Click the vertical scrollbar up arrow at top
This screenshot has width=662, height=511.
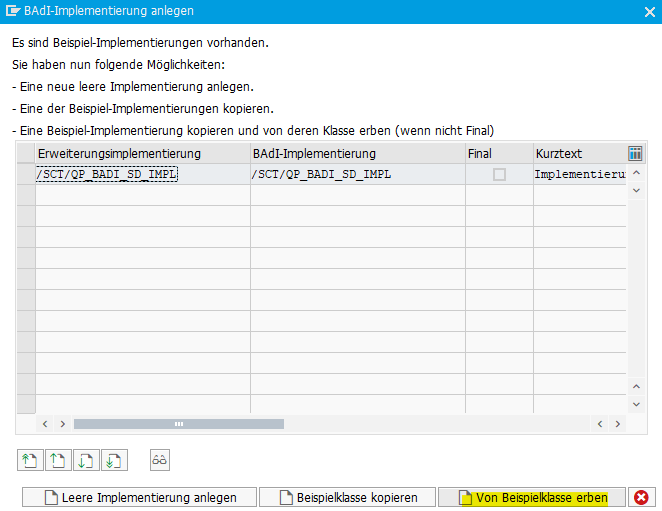635,172
